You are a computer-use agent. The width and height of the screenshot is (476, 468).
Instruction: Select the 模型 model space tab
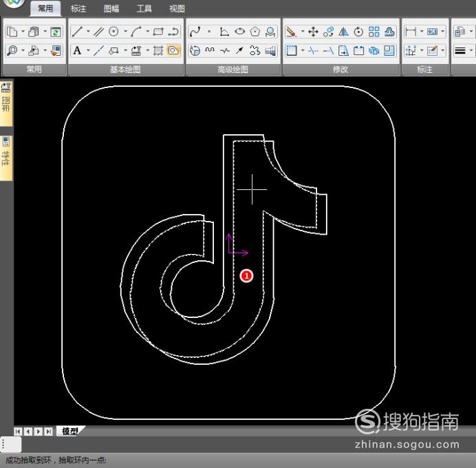point(70,431)
